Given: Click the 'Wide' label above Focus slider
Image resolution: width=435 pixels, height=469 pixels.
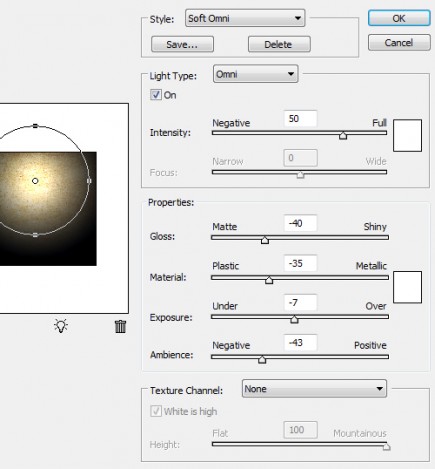Looking at the screenshot, I should point(376,162).
